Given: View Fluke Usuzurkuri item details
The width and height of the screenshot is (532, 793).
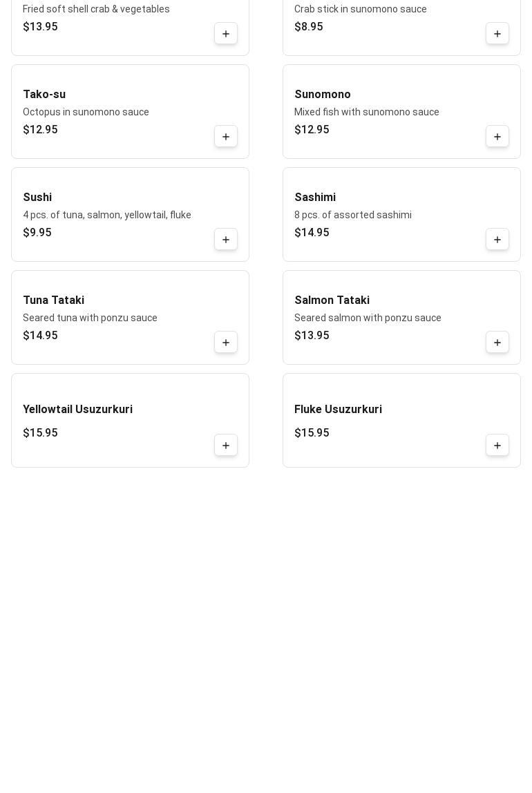Looking at the screenshot, I should (339, 410).
